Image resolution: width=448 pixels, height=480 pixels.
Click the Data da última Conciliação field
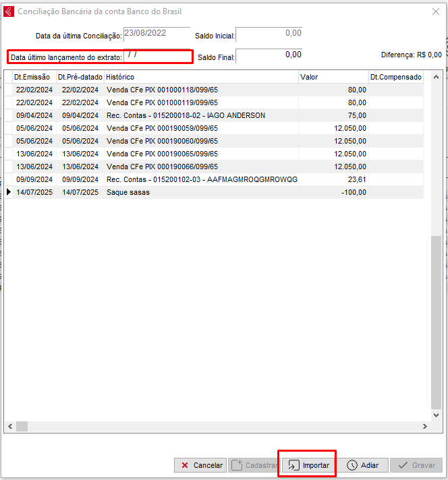click(x=157, y=34)
